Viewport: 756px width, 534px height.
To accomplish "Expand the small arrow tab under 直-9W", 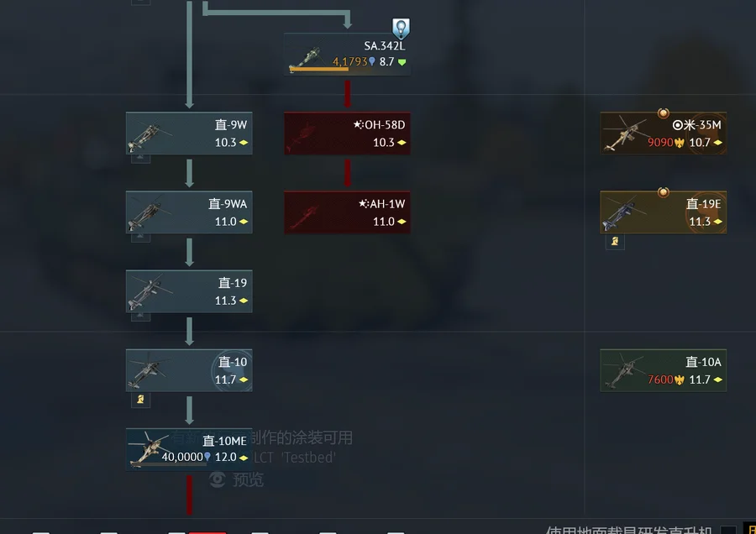I will (140, 159).
